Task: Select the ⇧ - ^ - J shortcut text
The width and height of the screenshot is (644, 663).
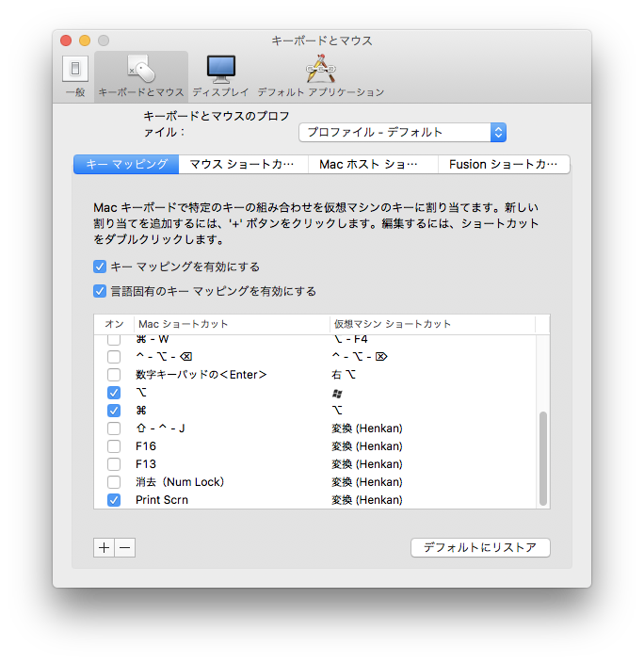Action: coord(160,429)
